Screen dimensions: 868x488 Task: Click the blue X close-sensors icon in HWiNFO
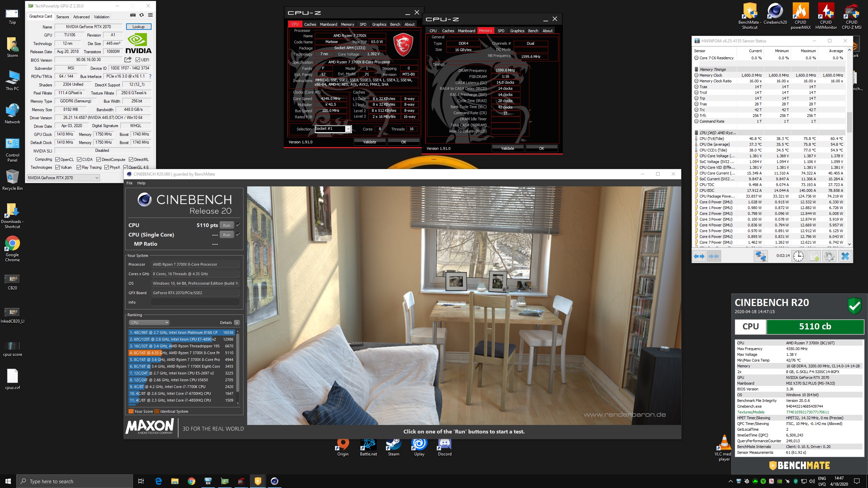click(845, 256)
